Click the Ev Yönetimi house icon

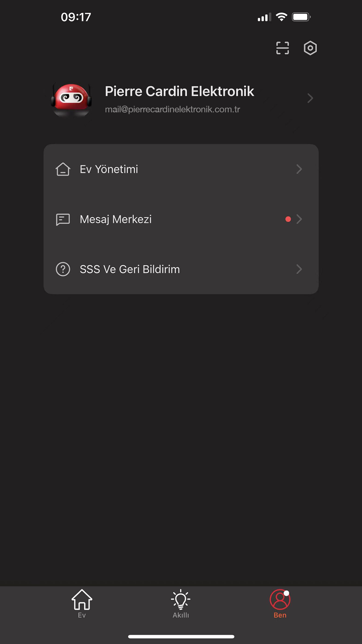pos(63,169)
